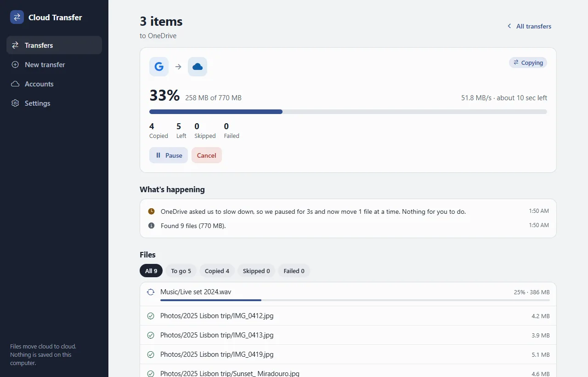Click the syncing icon beside Live set 2024.wav

click(150, 292)
